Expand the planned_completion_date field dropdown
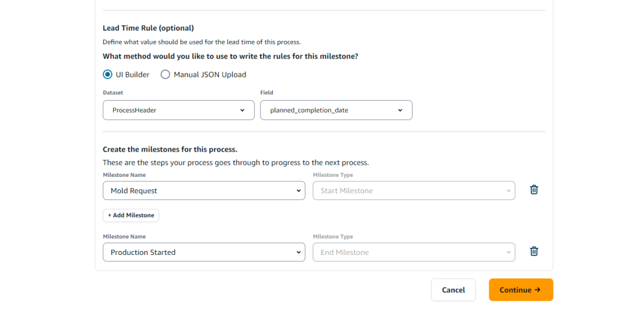 pos(336,110)
